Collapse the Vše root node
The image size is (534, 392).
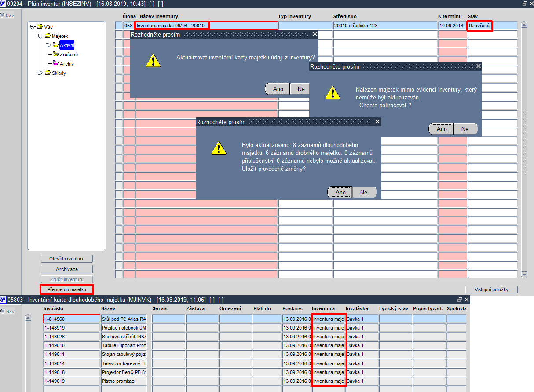click(x=32, y=27)
